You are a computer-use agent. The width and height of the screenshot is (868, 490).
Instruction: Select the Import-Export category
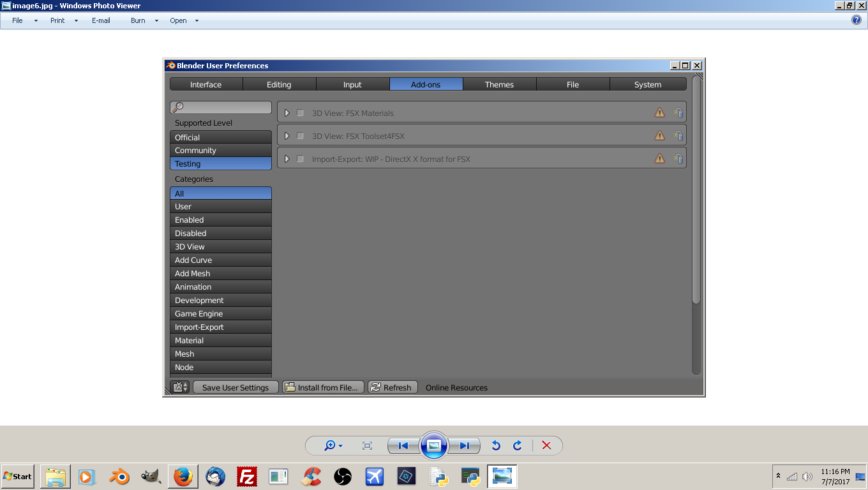pos(221,327)
